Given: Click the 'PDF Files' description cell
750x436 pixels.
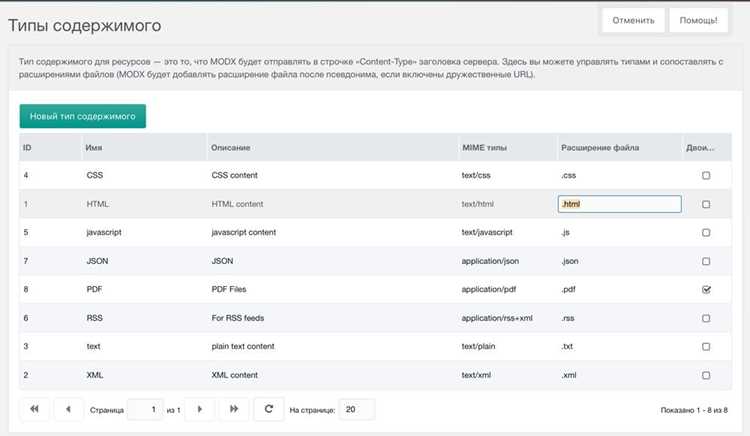Looking at the screenshot, I should pos(229,289).
